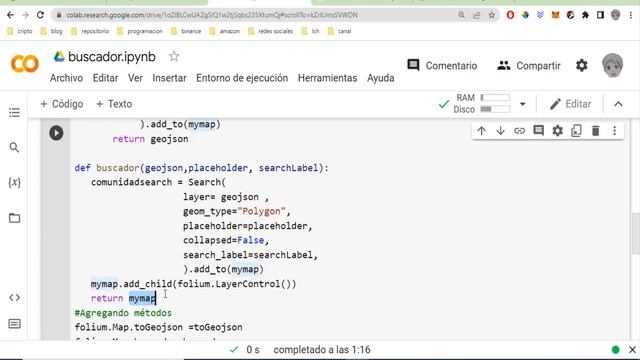
Task: Open table of contents sidebar icon
Action: pyautogui.click(x=14, y=113)
